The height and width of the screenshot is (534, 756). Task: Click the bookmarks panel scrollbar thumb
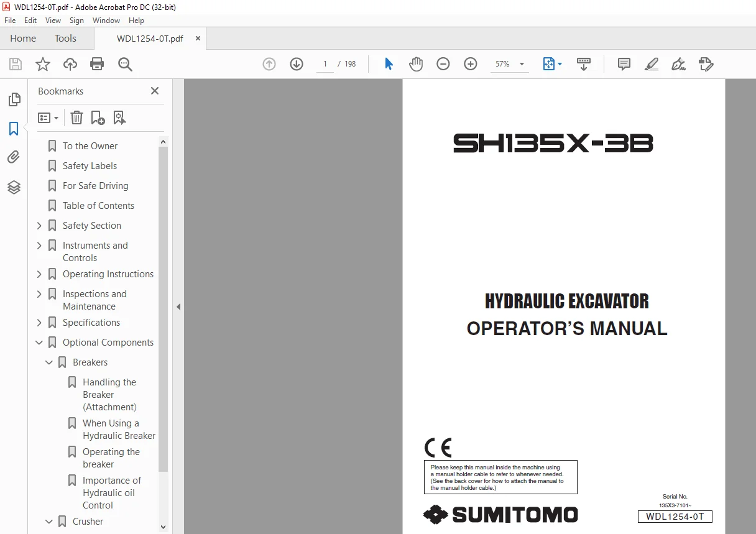click(x=164, y=309)
